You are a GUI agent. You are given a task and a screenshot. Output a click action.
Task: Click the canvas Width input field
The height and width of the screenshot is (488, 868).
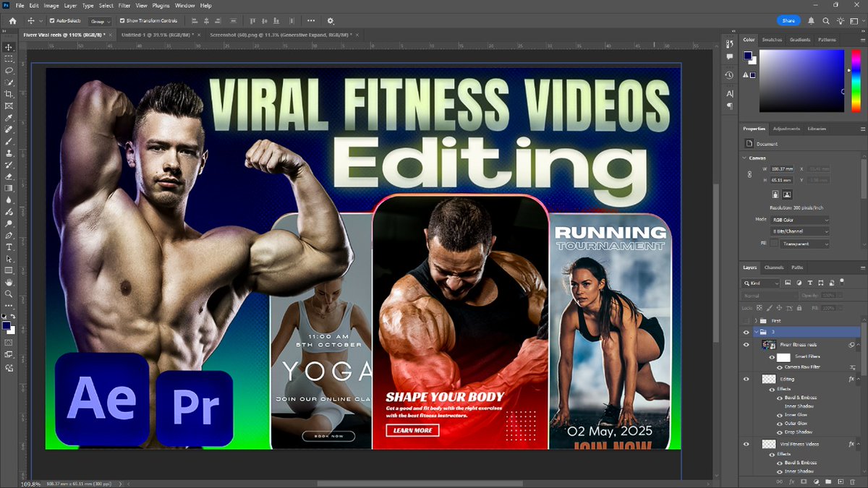tap(782, 168)
